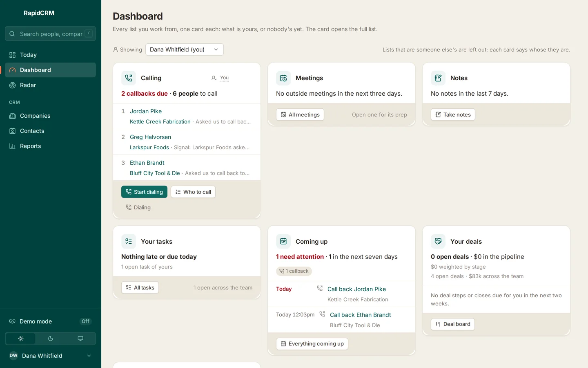Click the phone icon beside Call back Jordan Pike

tap(320, 288)
